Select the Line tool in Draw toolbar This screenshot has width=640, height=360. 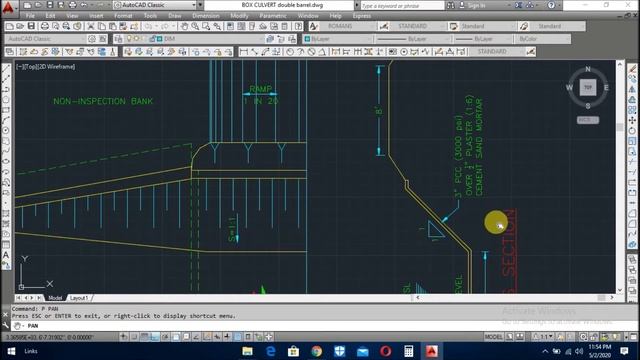[6, 68]
